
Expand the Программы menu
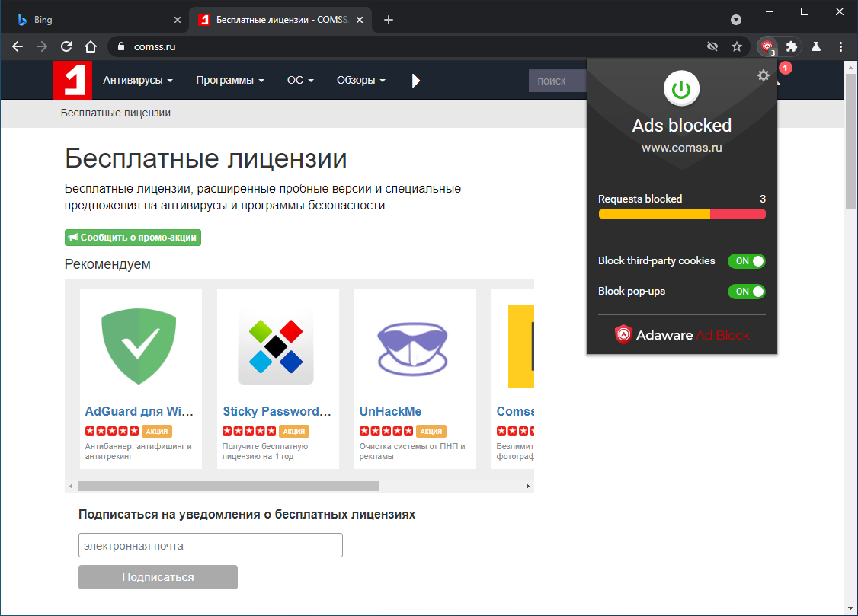[x=230, y=81]
